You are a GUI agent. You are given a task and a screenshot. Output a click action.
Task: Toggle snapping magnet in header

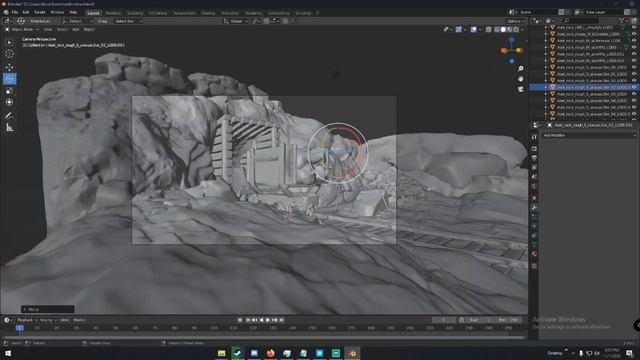[266, 21]
